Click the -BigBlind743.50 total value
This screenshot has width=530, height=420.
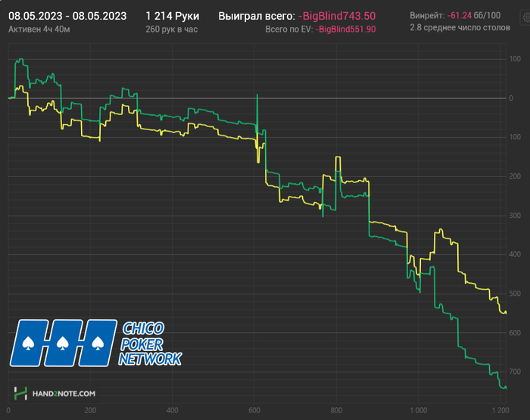pos(337,16)
